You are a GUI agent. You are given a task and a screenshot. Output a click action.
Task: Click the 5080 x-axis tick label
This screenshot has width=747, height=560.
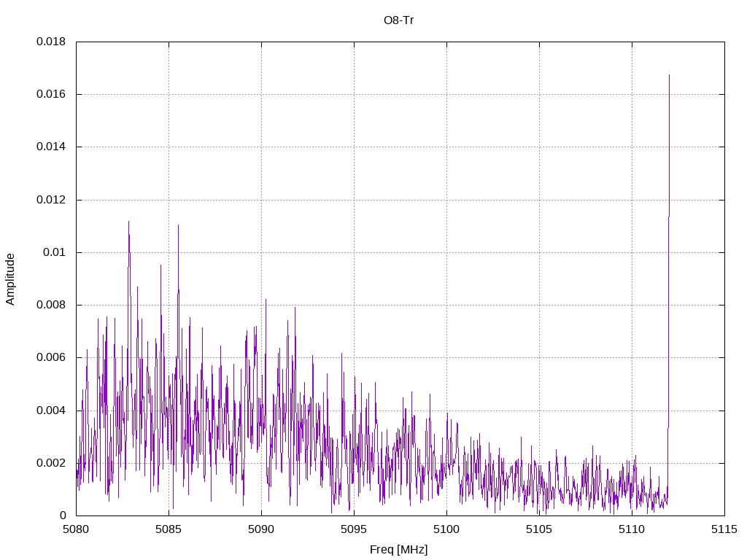(x=76, y=529)
